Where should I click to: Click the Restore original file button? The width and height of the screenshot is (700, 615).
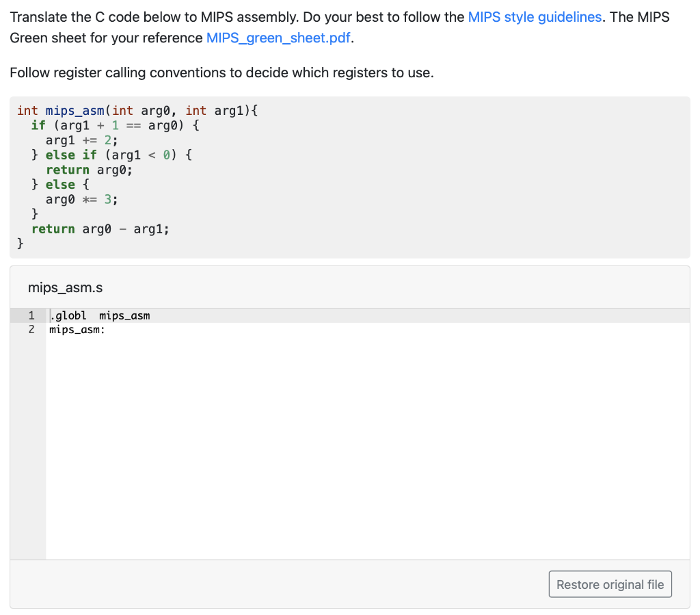click(609, 584)
